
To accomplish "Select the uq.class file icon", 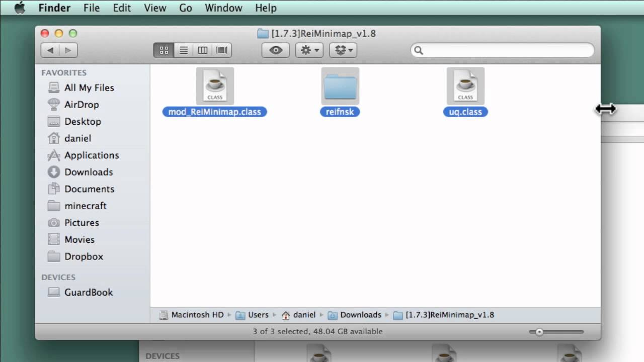I will [x=465, y=86].
